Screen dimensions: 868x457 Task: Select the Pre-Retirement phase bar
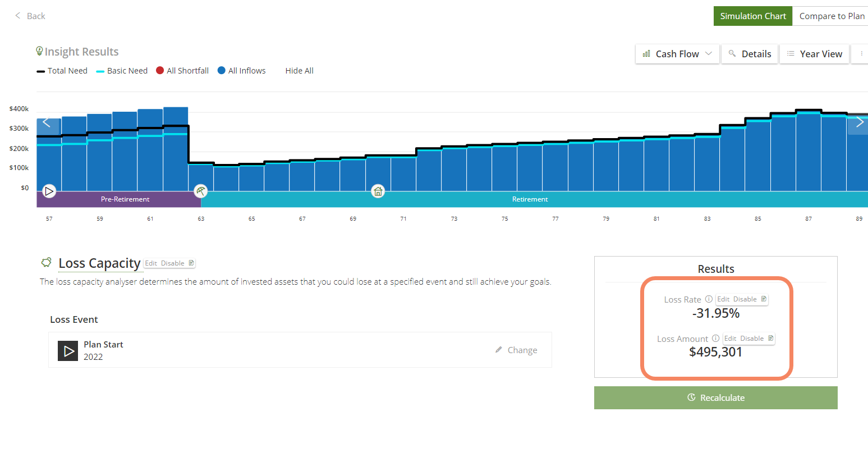pyautogui.click(x=119, y=199)
